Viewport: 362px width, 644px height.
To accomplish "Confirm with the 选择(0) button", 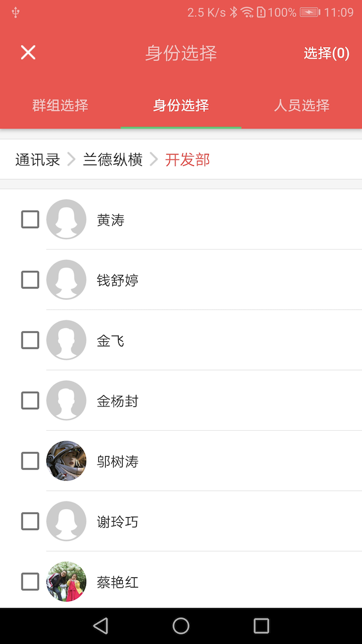I will [326, 53].
